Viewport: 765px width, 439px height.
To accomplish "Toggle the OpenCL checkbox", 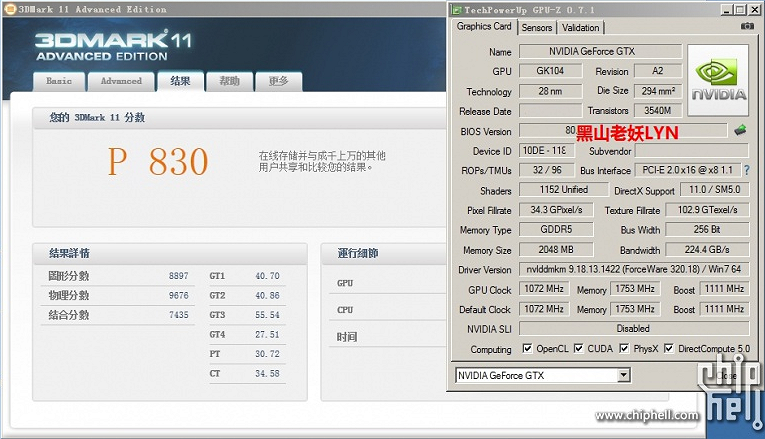I will click(x=527, y=349).
